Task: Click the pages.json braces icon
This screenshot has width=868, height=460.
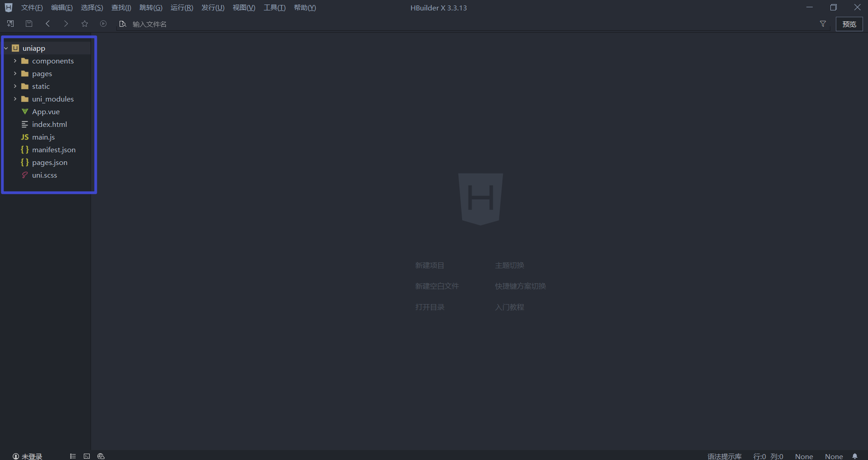Action: 25,162
